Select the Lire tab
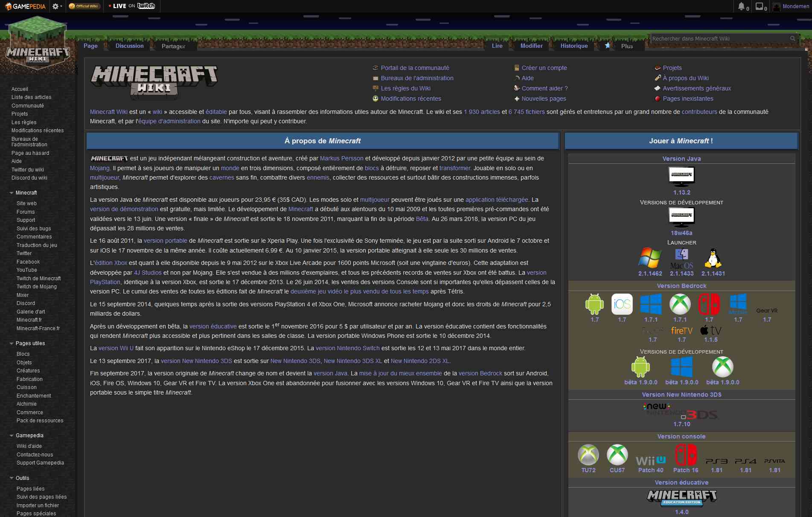Viewport: 812px width, 517px height. pos(497,46)
